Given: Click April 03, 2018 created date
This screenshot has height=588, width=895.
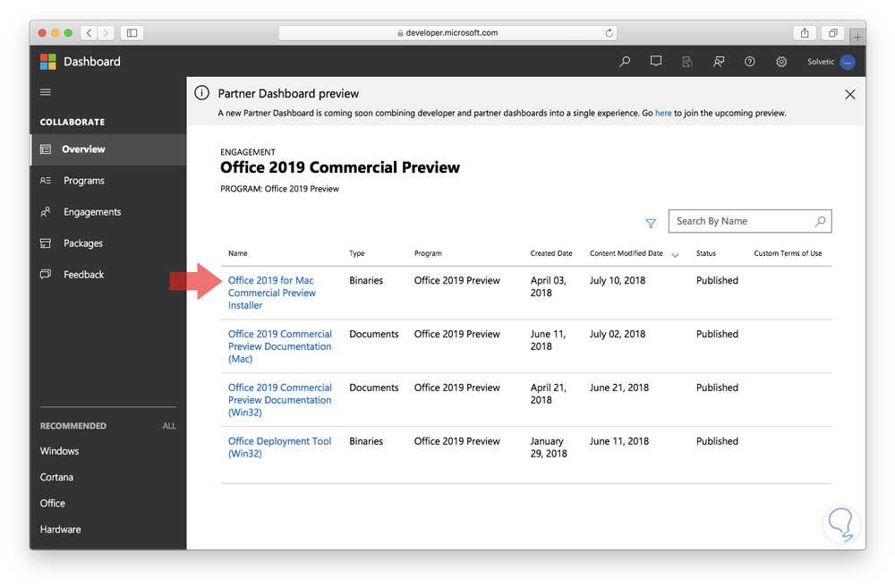Looking at the screenshot, I should coord(548,286).
